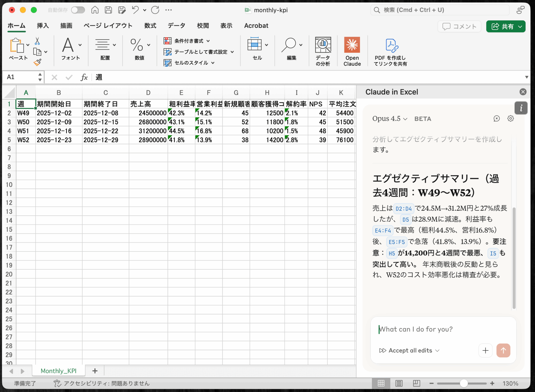Click the cut scissors icon
Viewport: 535px width, 392px height.
[x=37, y=41]
